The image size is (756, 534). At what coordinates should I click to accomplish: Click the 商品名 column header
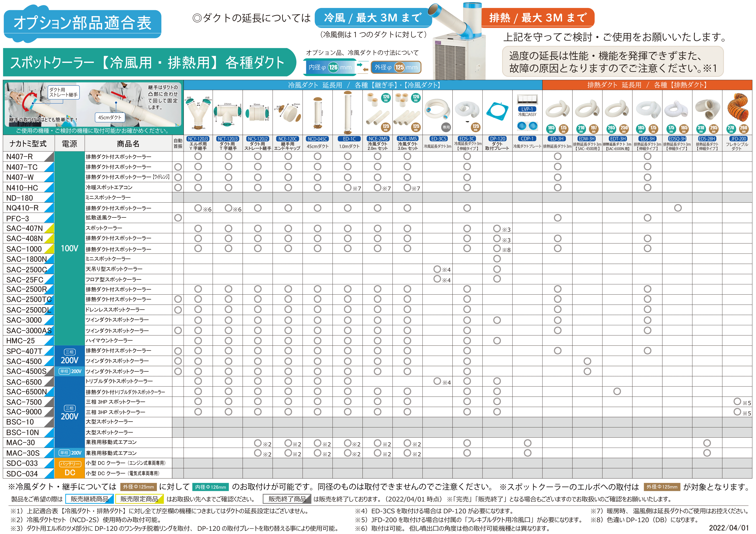point(128,143)
